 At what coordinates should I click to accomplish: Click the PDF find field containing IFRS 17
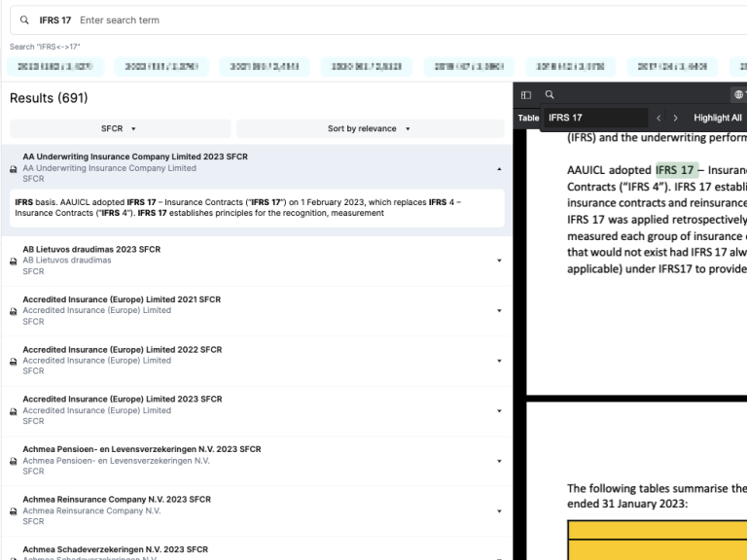pyautogui.click(x=595, y=118)
